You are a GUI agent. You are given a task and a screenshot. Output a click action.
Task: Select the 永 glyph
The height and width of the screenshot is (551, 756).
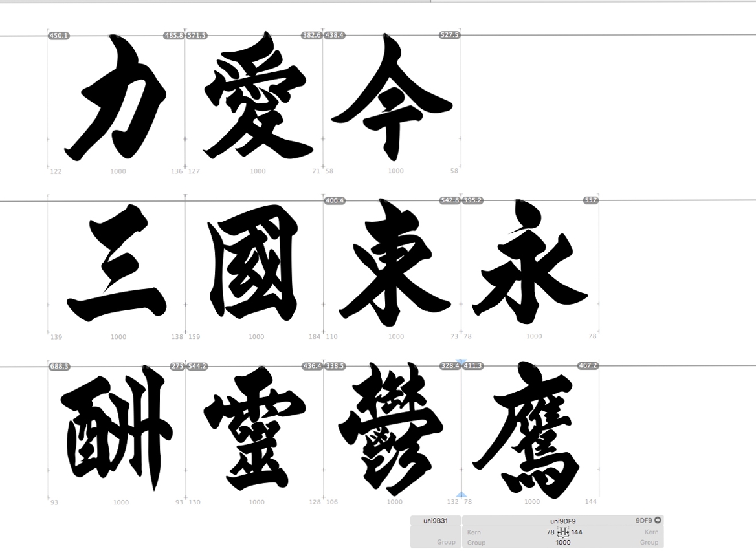(x=530, y=264)
